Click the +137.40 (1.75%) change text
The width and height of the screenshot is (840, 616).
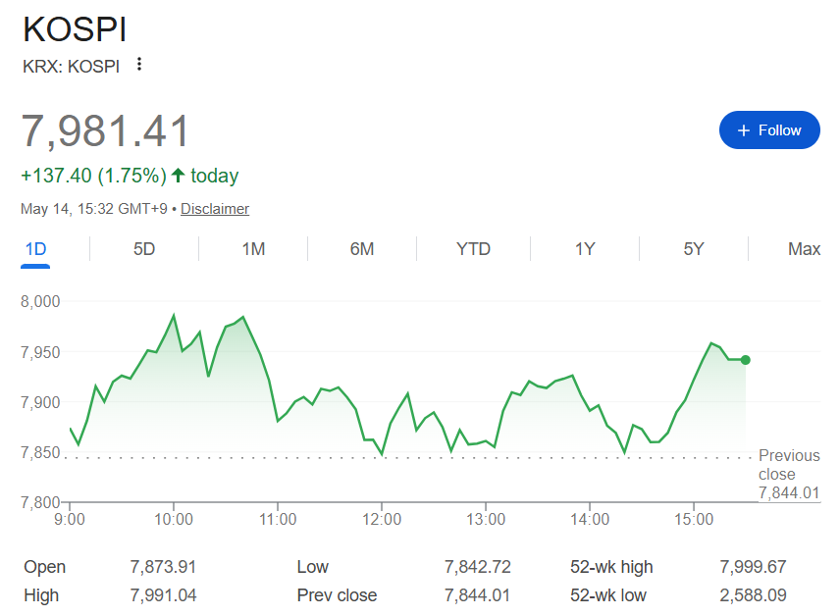(94, 176)
